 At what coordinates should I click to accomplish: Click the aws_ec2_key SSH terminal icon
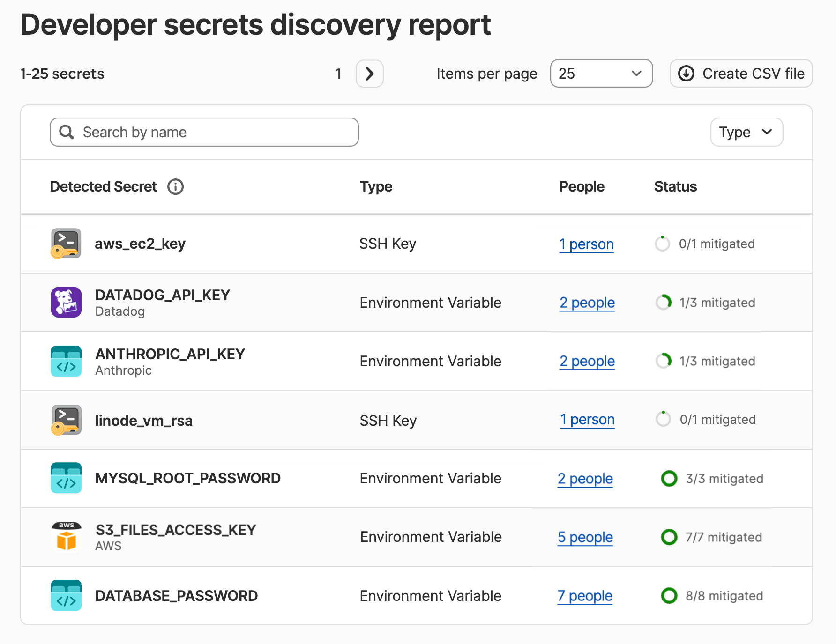(66, 244)
